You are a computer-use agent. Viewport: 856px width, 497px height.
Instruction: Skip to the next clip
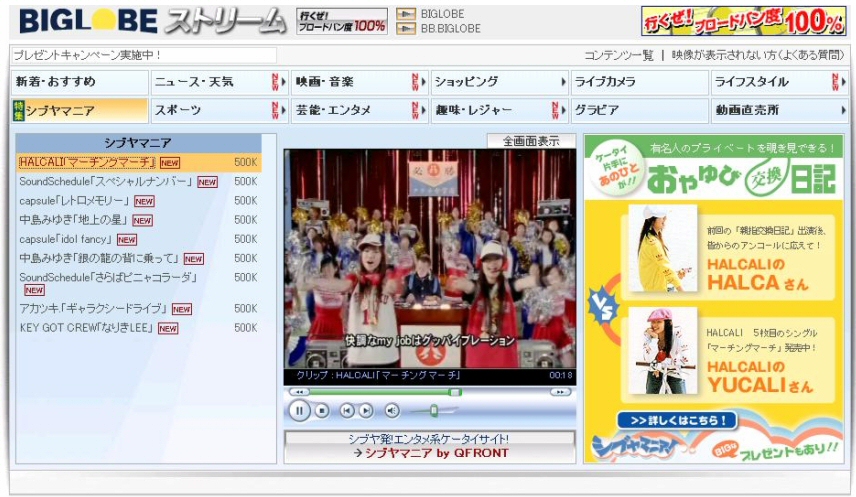366,411
